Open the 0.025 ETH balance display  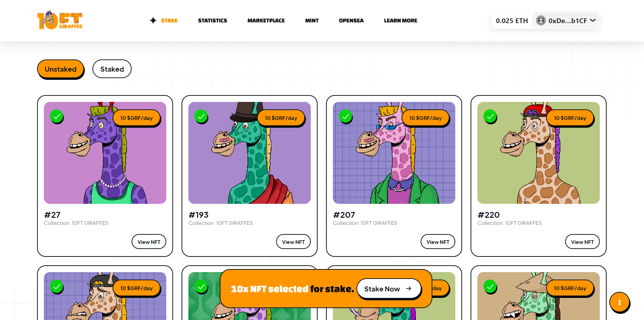tap(512, 21)
